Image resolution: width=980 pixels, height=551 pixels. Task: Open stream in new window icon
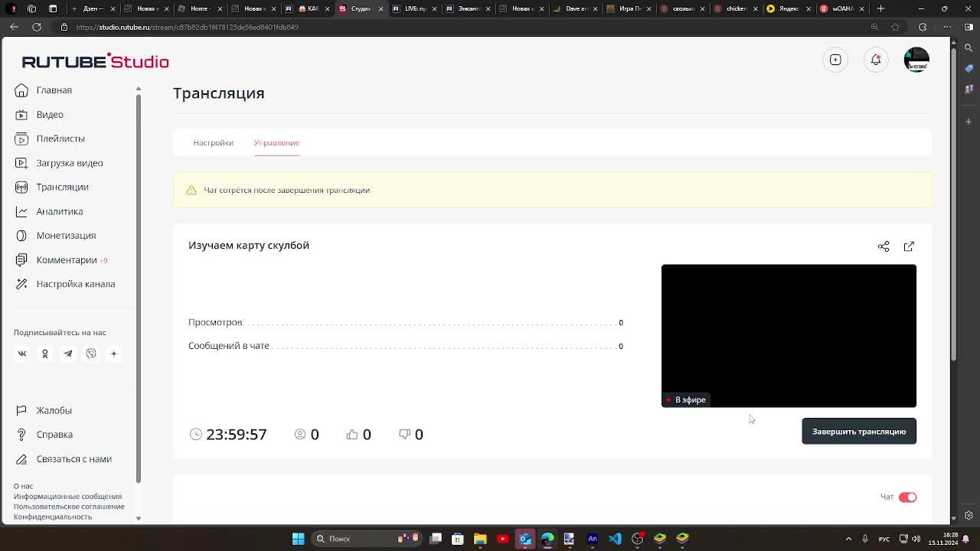tap(909, 246)
